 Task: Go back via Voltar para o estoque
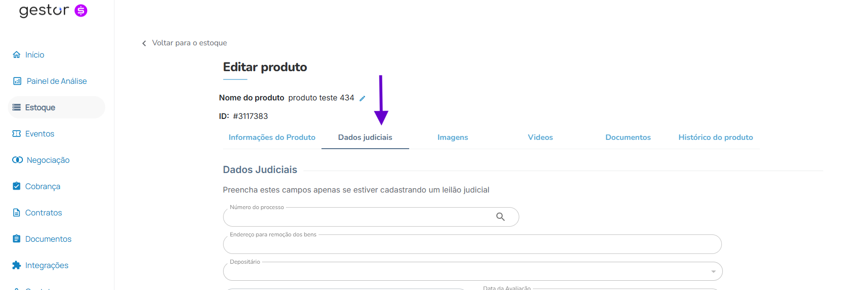point(189,43)
